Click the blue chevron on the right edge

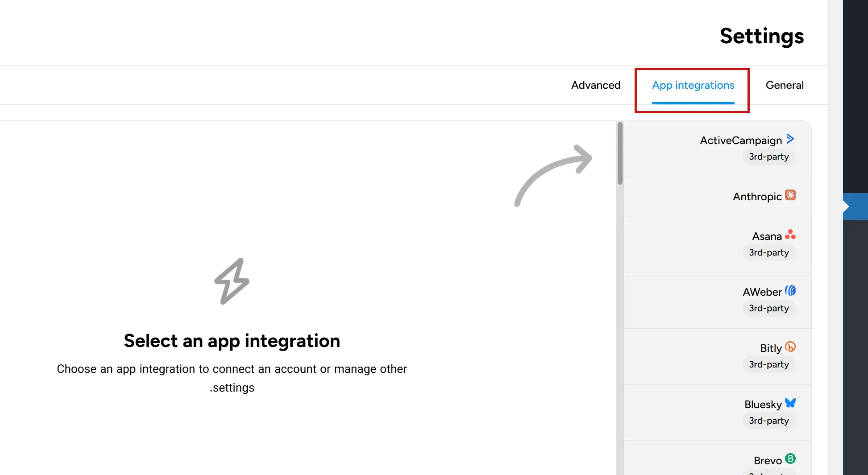(x=855, y=206)
